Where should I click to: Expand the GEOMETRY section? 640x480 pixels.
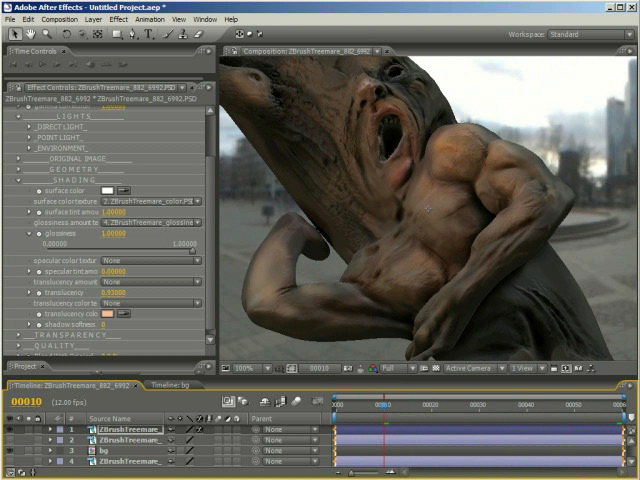[x=18, y=169]
